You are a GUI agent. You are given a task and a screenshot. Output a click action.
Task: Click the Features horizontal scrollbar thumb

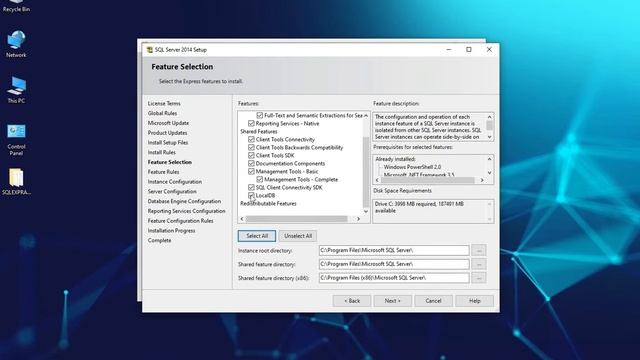pos(296,219)
